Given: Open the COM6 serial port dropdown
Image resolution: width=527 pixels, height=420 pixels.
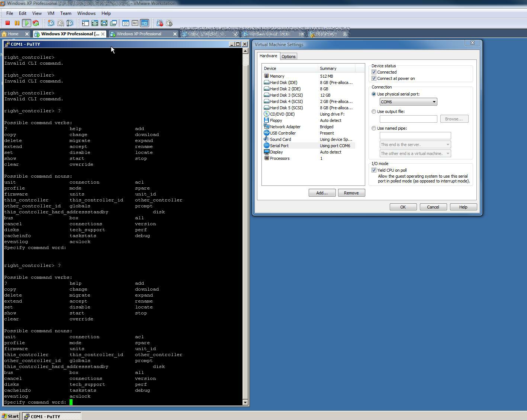Looking at the screenshot, I should pos(434,101).
